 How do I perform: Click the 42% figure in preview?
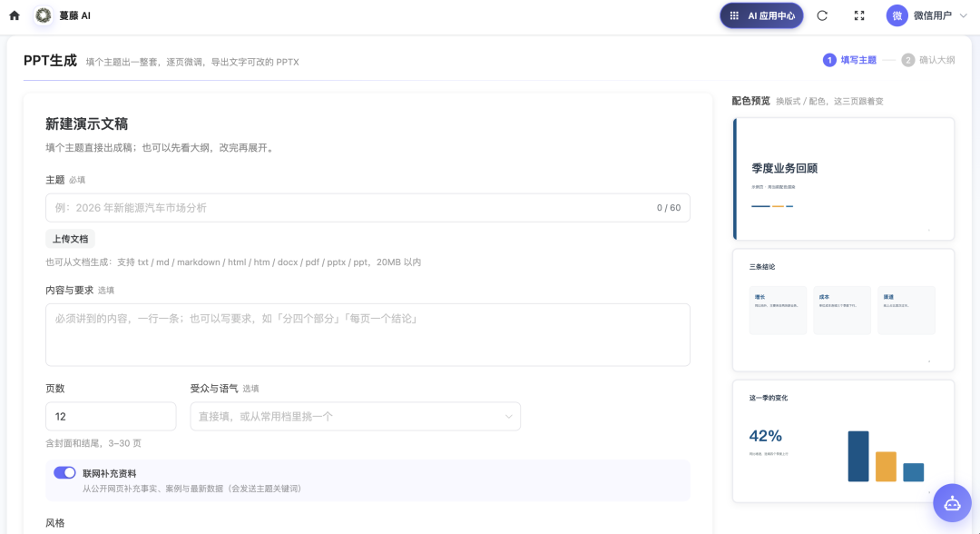[766, 436]
